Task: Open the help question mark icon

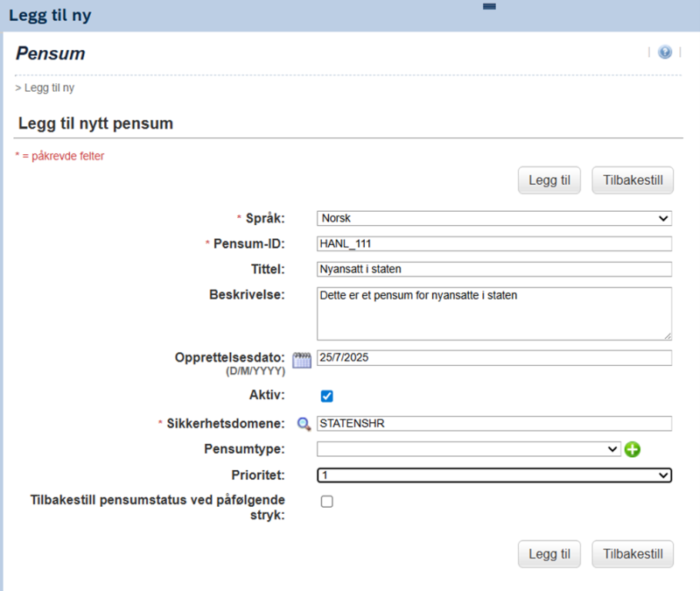Action: (665, 53)
